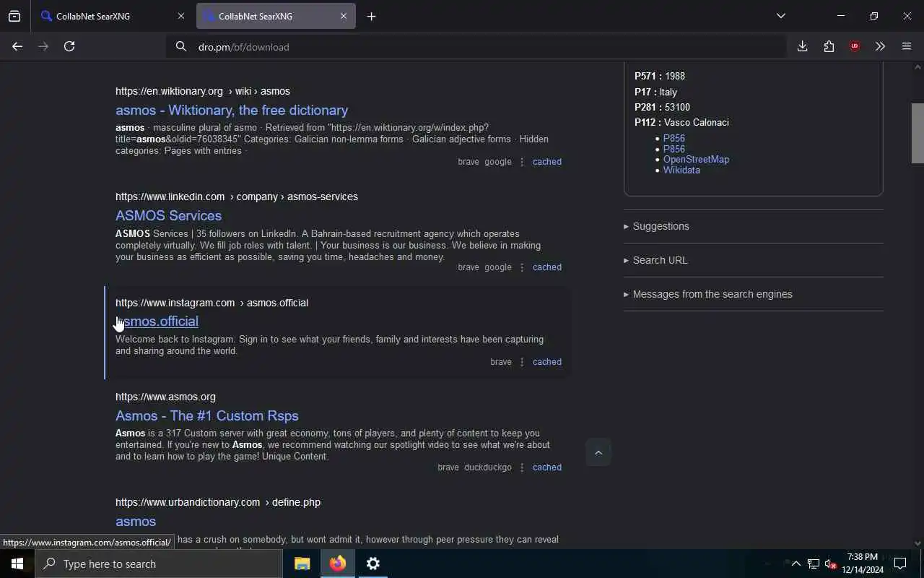This screenshot has width=924, height=578.
Task: Open a new tab with the plus button
Action: 371,16
